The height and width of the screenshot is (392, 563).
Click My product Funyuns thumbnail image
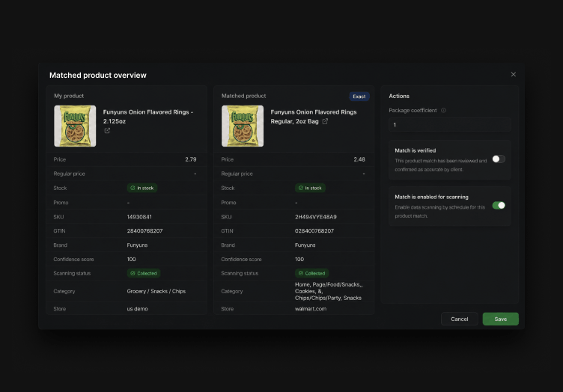coord(75,126)
